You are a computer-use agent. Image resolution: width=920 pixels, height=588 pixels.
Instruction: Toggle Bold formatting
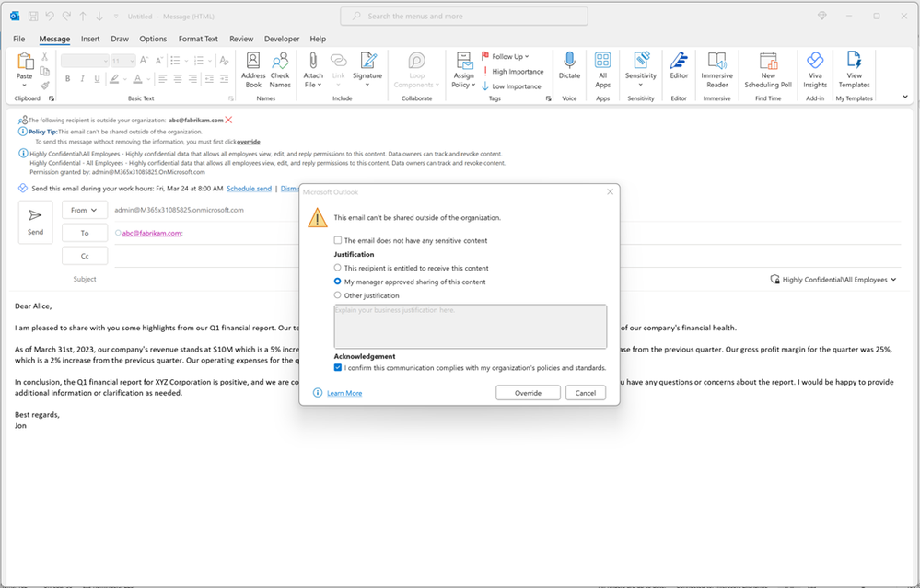[67, 78]
